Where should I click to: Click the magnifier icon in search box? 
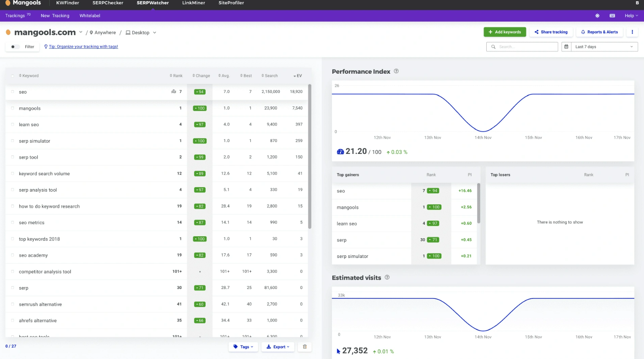pyautogui.click(x=493, y=47)
